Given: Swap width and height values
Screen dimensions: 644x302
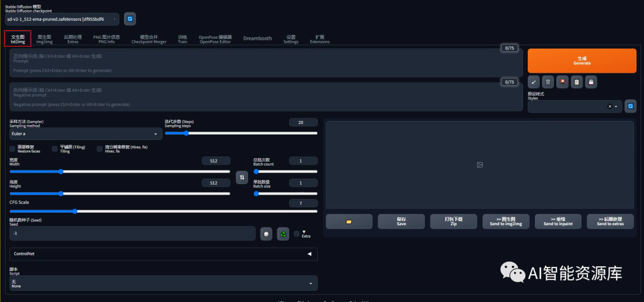Looking at the screenshot, I should (x=242, y=178).
